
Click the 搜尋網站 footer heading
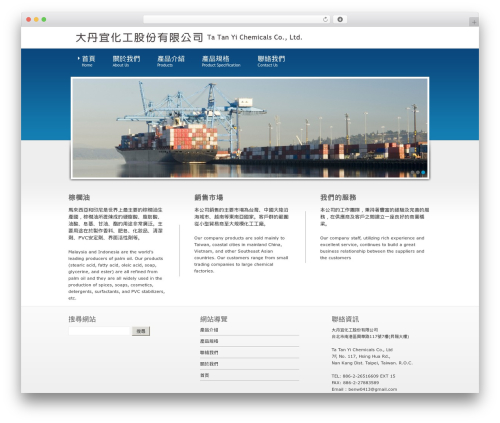tap(82, 319)
